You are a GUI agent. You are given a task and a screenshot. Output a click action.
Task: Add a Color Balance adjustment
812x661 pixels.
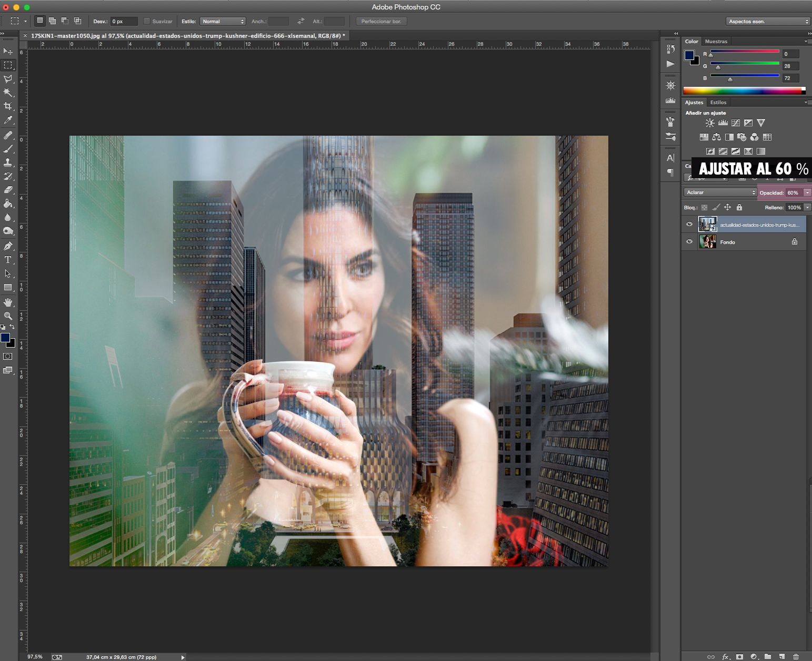tap(716, 137)
